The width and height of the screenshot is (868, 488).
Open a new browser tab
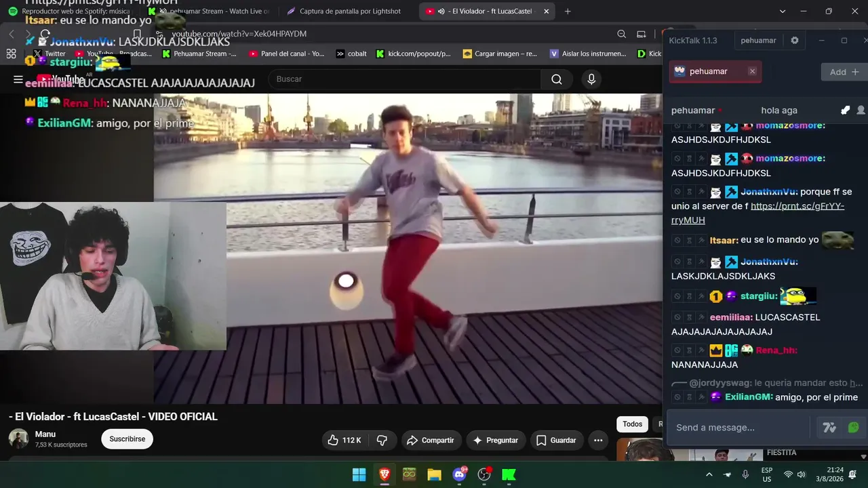(x=568, y=12)
